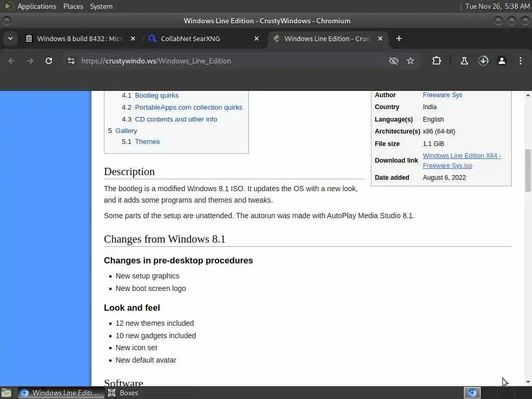Click the page vertical scrollbar thumb
This screenshot has width=532, height=399.
coord(528,170)
